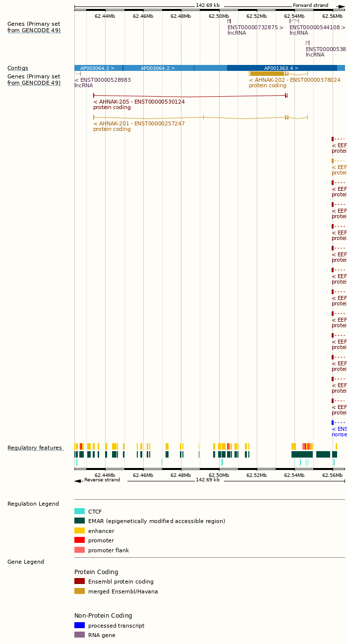Screen dimensions: 347x644
Task: Click the AHNAK-205 - ENST00000530124 transcript label
Action: coord(139,102)
